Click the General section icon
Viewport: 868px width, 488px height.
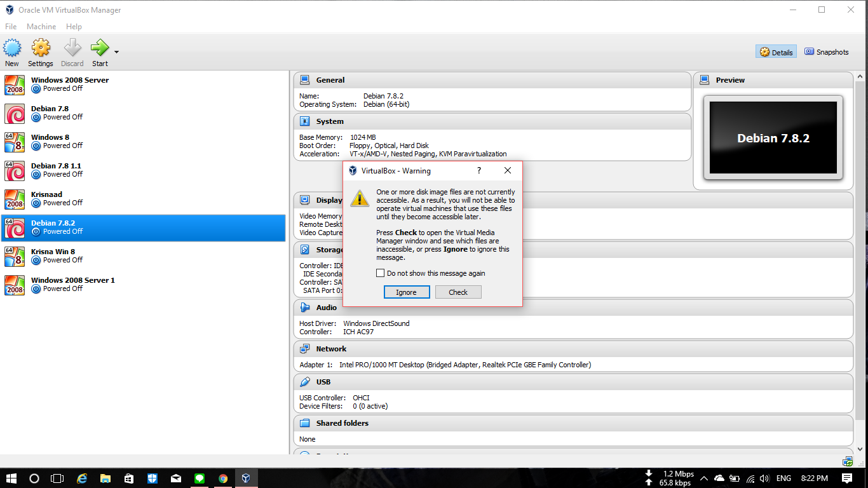305,80
